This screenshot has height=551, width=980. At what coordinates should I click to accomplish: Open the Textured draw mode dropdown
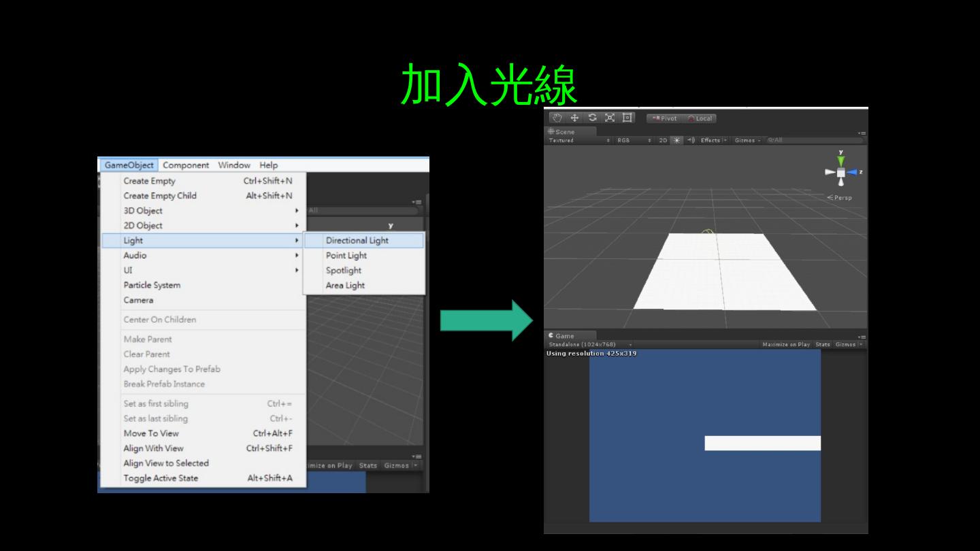click(x=580, y=140)
